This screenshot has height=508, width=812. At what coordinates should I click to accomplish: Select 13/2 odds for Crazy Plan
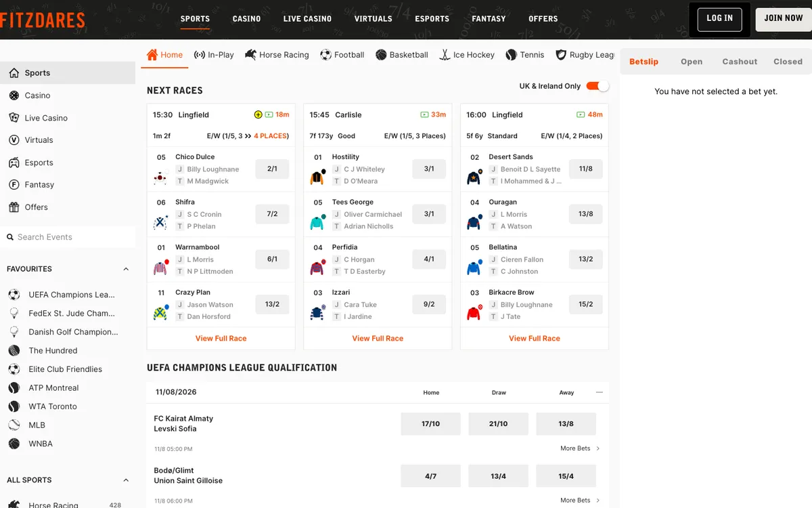point(272,304)
